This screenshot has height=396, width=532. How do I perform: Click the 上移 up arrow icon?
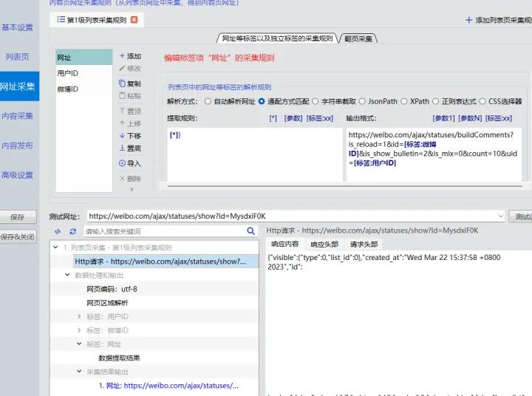(122, 123)
